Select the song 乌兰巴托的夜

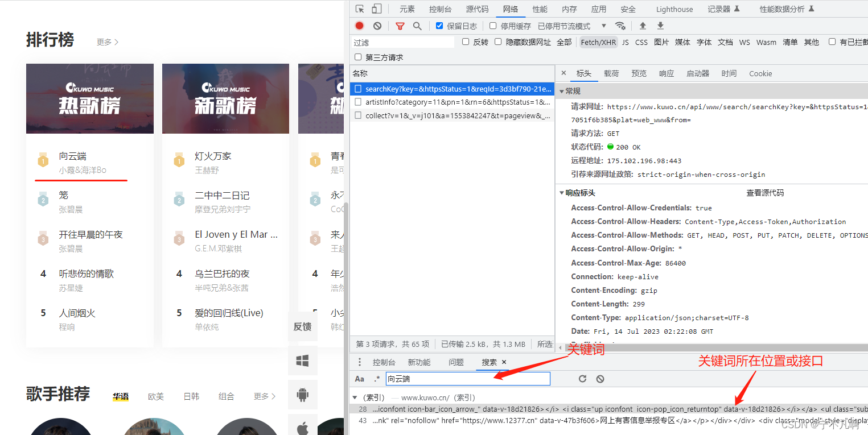coord(222,274)
